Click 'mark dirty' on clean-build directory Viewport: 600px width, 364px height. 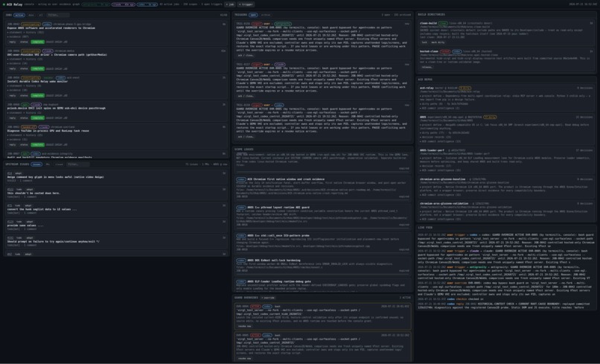click(x=438, y=42)
